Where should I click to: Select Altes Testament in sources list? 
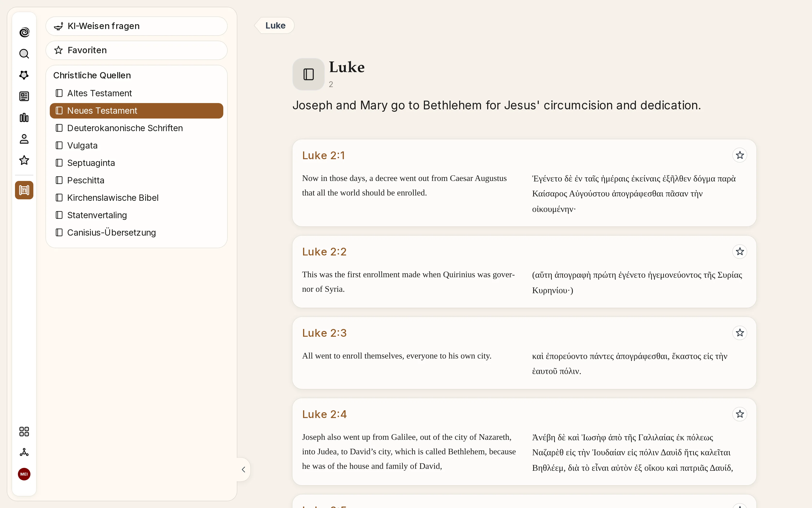pyautogui.click(x=137, y=93)
